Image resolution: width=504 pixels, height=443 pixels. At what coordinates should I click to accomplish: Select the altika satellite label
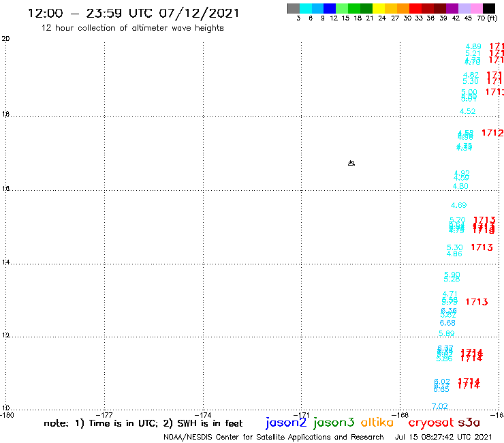(377, 423)
